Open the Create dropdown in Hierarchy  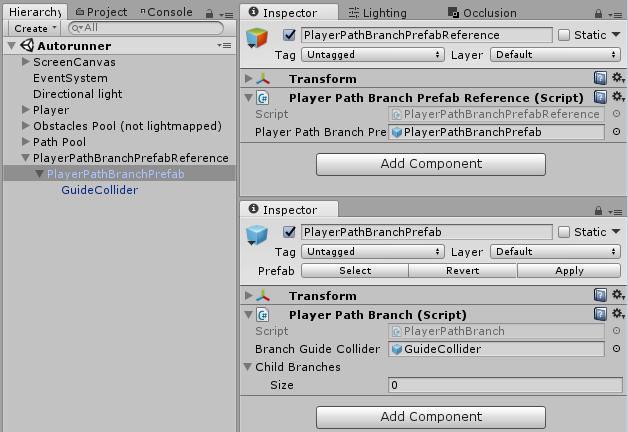[34, 28]
